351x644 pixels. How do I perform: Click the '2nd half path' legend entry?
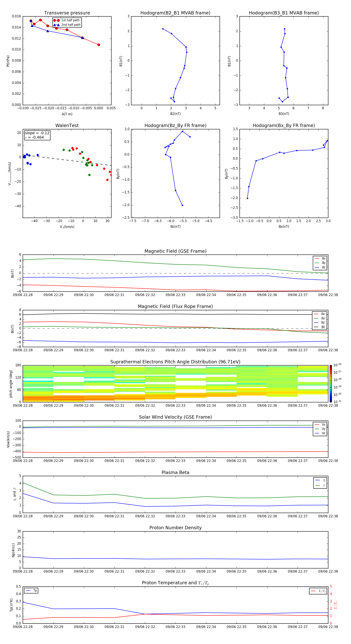click(x=67, y=25)
